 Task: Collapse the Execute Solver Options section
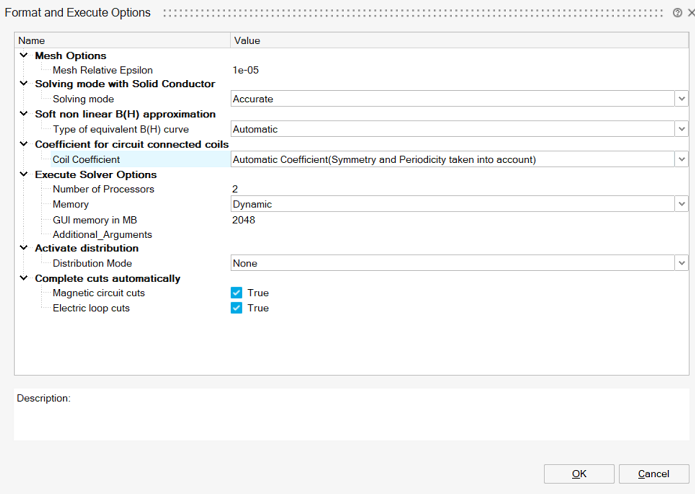click(24, 174)
